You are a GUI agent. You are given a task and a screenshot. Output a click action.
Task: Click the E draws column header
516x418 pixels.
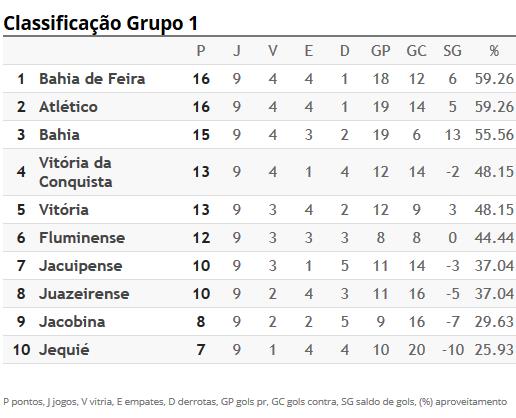(309, 51)
